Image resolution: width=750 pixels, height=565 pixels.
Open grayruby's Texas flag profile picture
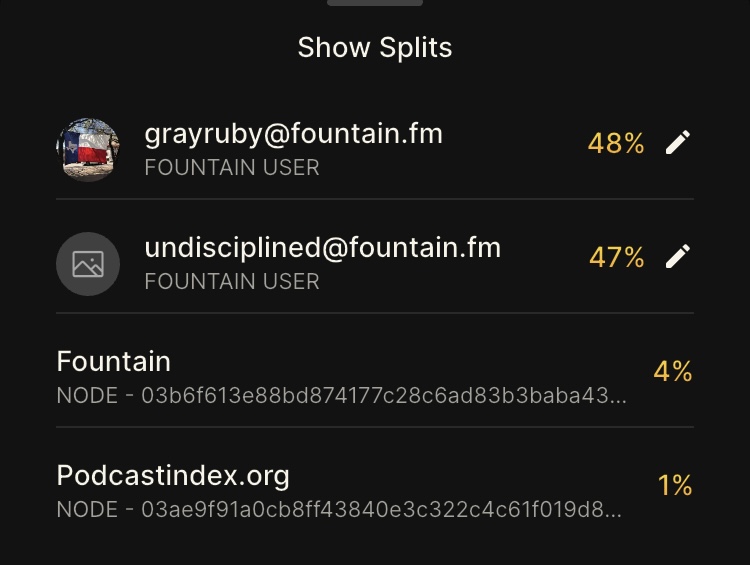click(88, 150)
